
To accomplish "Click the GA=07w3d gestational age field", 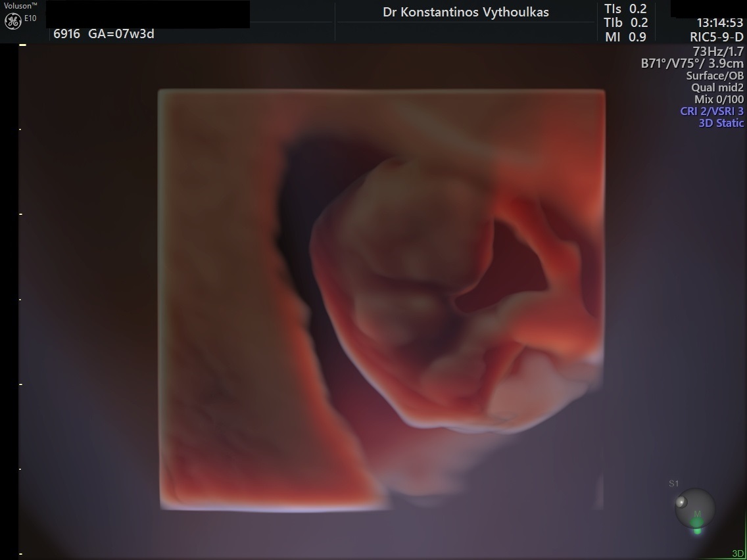I will (x=121, y=34).
